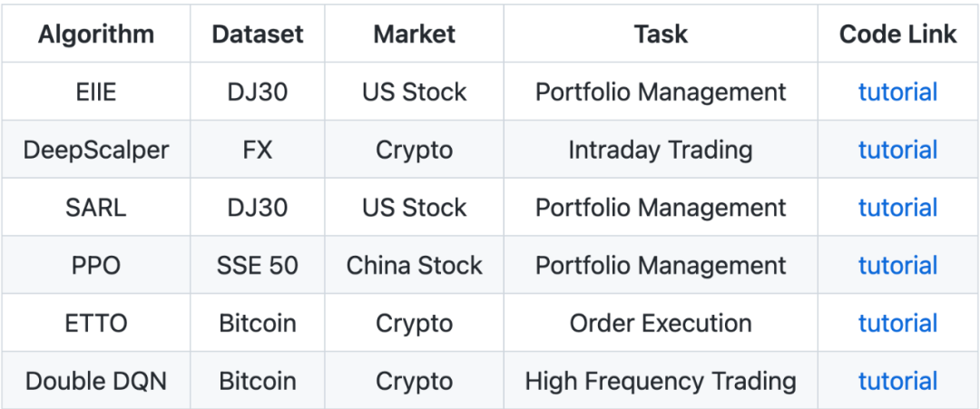Click the Dataset column header

coord(258,34)
